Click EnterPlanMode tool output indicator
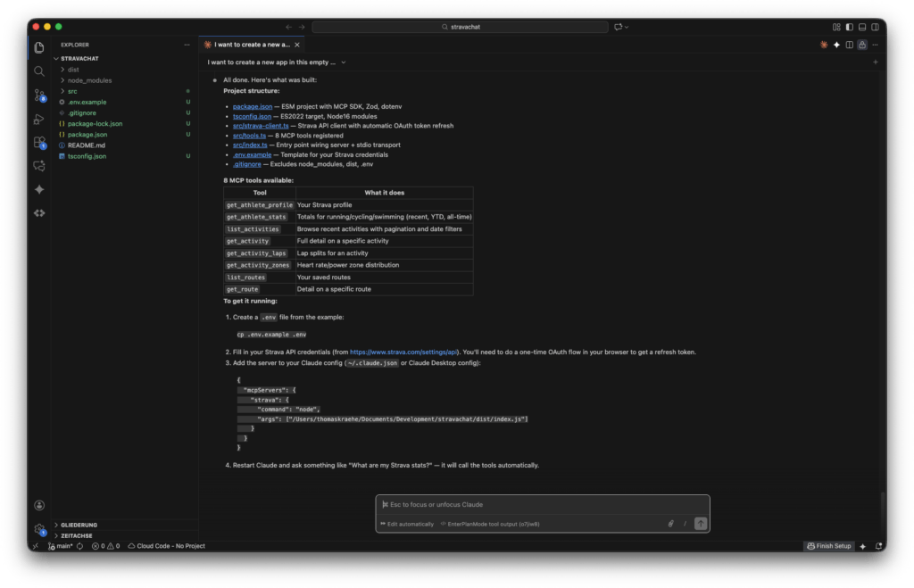Image resolution: width=914 pixels, height=588 pixels. 490,524
